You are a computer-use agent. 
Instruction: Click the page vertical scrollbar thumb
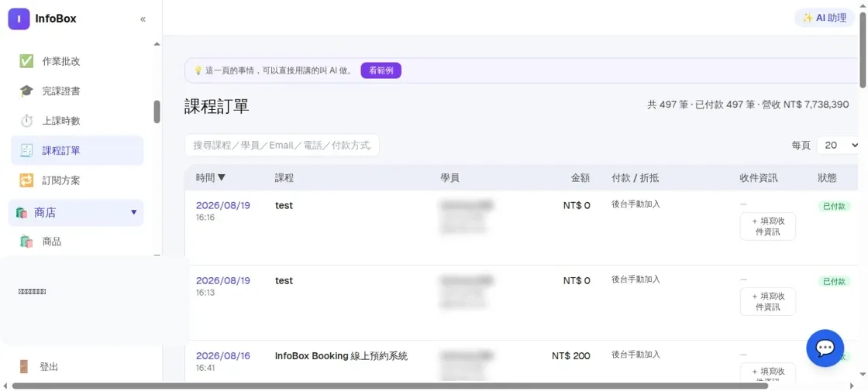[x=863, y=50]
